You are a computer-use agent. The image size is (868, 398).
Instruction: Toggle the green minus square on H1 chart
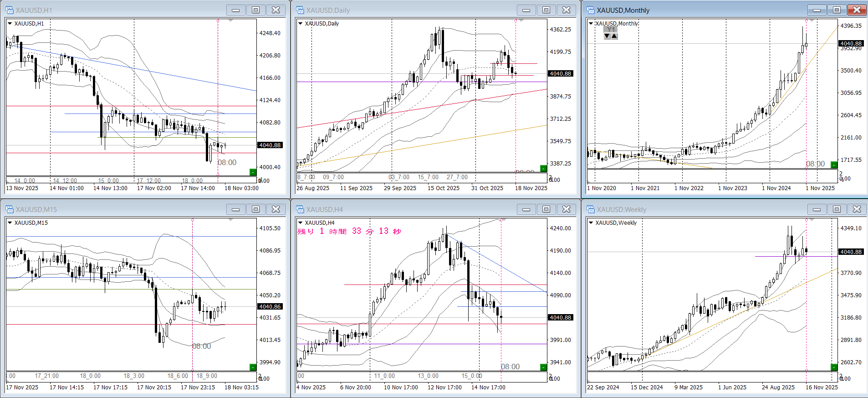pos(253,172)
